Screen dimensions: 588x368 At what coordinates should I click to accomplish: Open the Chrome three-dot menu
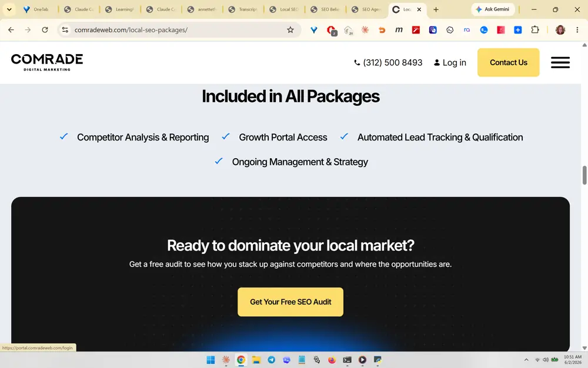click(577, 30)
